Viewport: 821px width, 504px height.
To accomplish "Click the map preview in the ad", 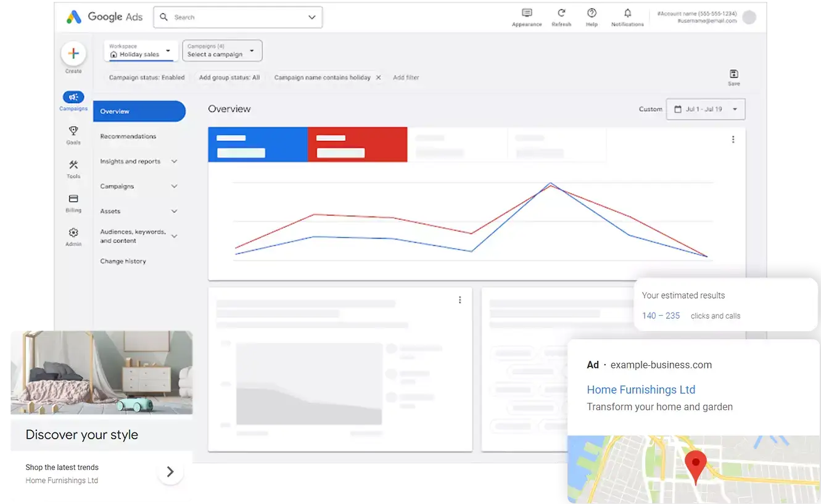I will [x=693, y=469].
